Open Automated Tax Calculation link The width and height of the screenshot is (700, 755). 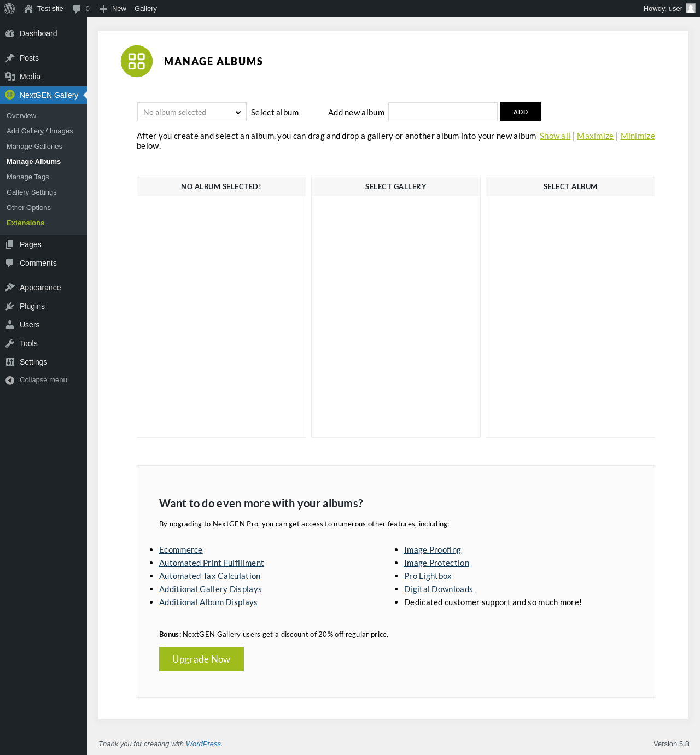coord(209,576)
